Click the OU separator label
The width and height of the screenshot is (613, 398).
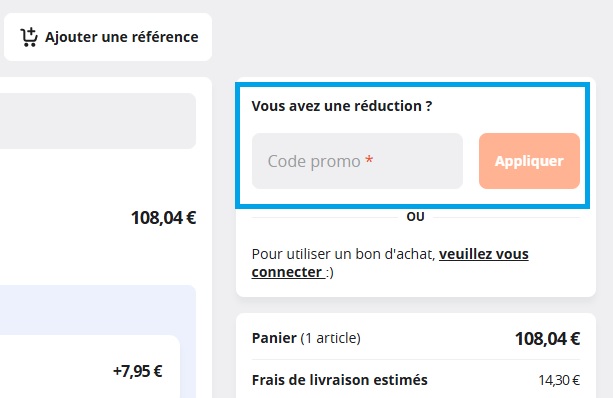click(415, 217)
